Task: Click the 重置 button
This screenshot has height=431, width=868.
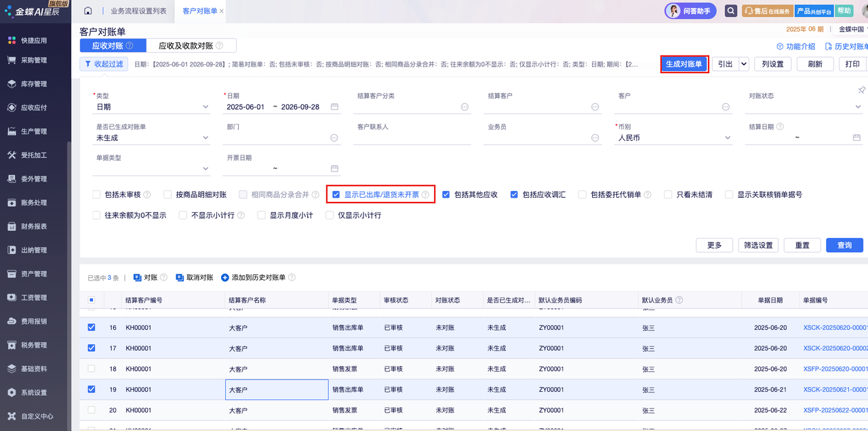Action: 802,245
